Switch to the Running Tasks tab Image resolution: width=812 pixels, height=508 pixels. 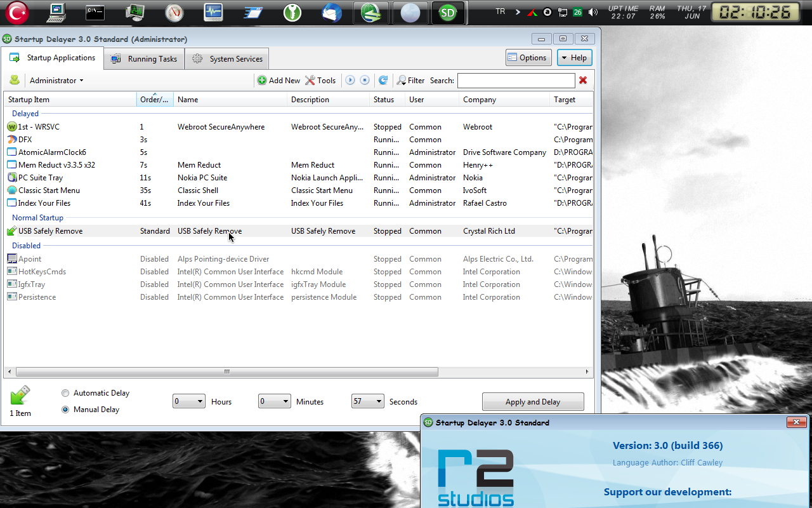tap(145, 59)
